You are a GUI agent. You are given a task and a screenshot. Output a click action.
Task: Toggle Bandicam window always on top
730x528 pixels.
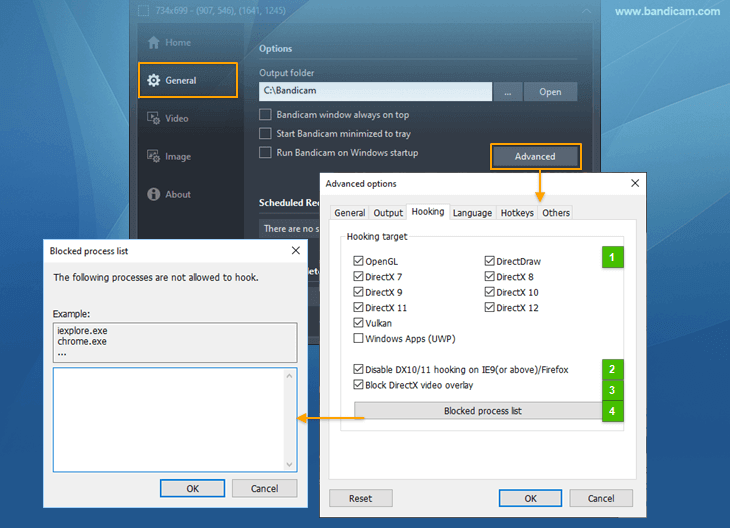coord(265,115)
